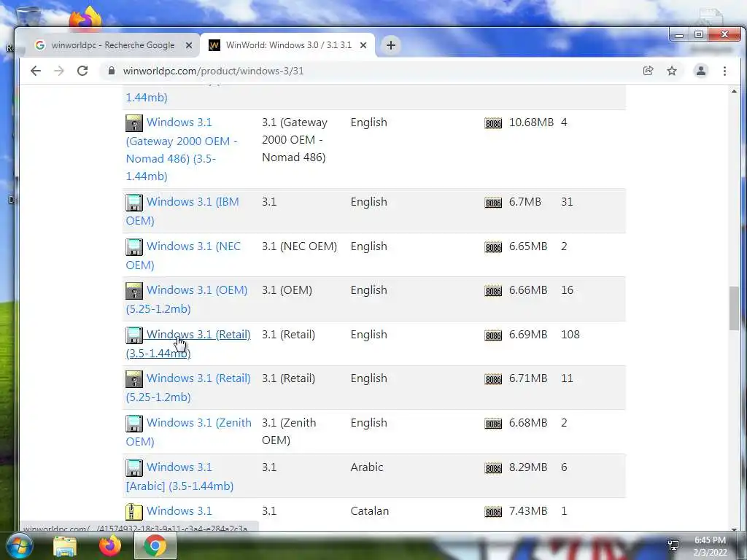This screenshot has width=747, height=560.
Task: Click floppy icon of Gateway 2000 OEM row
Action: 134,123
